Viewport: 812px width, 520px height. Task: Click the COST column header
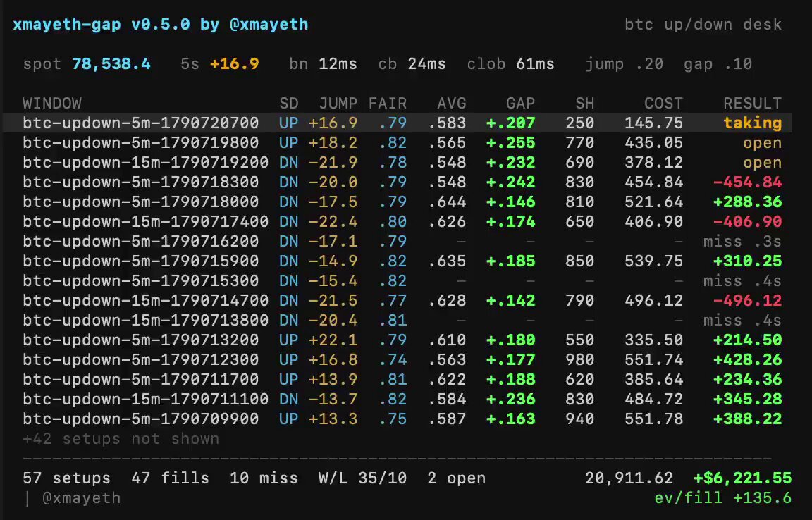coord(663,103)
